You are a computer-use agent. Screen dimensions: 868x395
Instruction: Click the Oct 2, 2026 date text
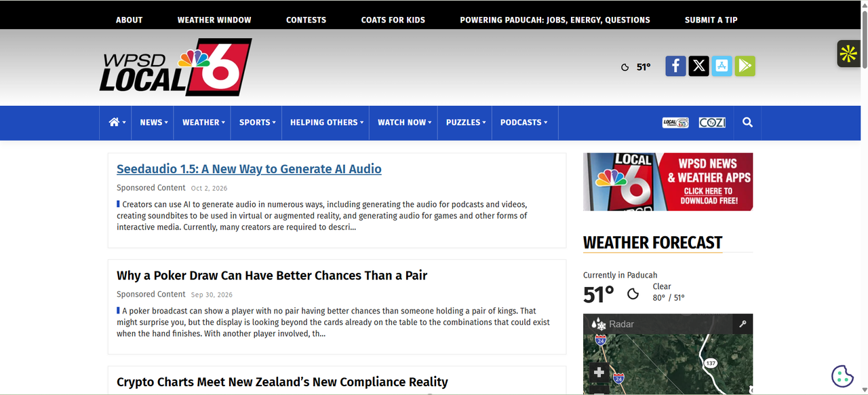(x=209, y=189)
